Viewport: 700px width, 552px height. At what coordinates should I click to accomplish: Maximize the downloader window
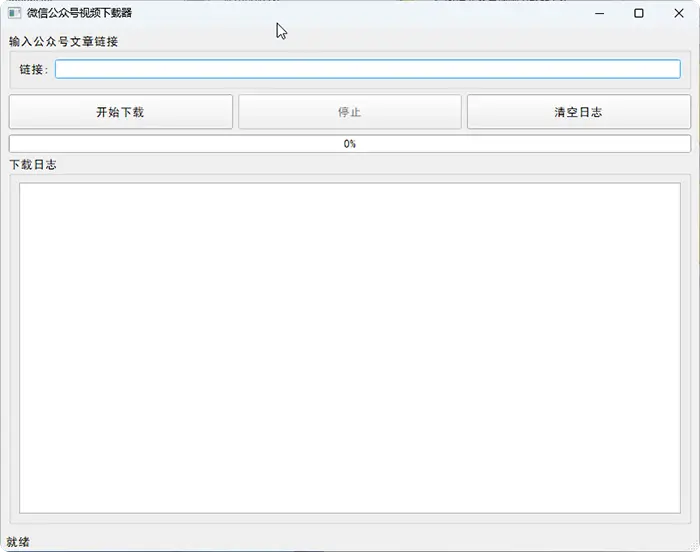coord(639,13)
